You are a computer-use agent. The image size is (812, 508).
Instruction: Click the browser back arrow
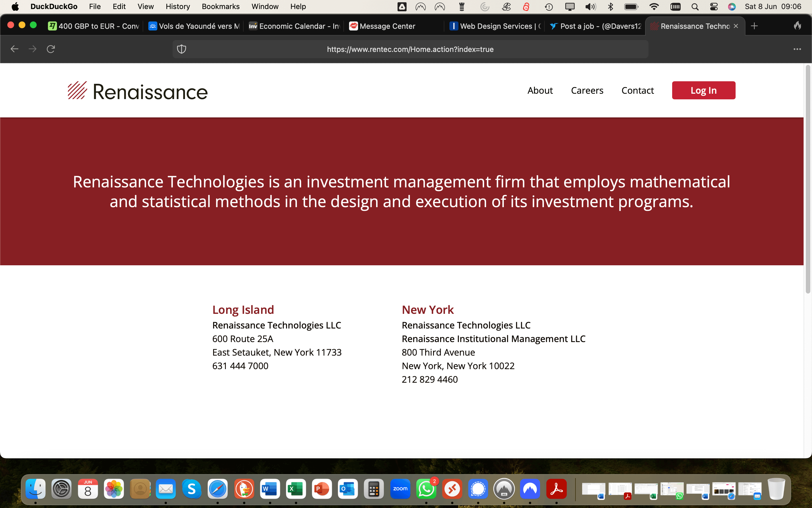[14, 49]
